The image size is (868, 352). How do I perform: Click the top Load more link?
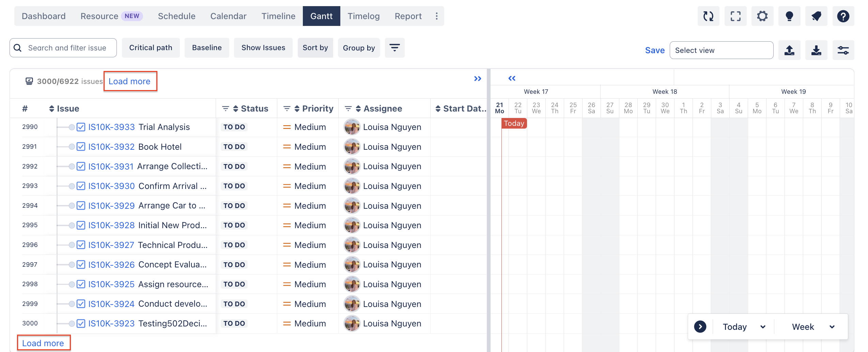pyautogui.click(x=129, y=81)
